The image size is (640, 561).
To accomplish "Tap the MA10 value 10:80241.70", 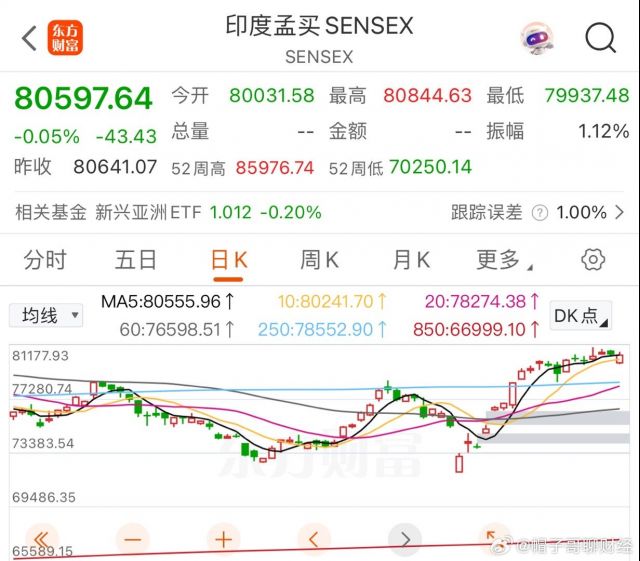I will click(332, 302).
